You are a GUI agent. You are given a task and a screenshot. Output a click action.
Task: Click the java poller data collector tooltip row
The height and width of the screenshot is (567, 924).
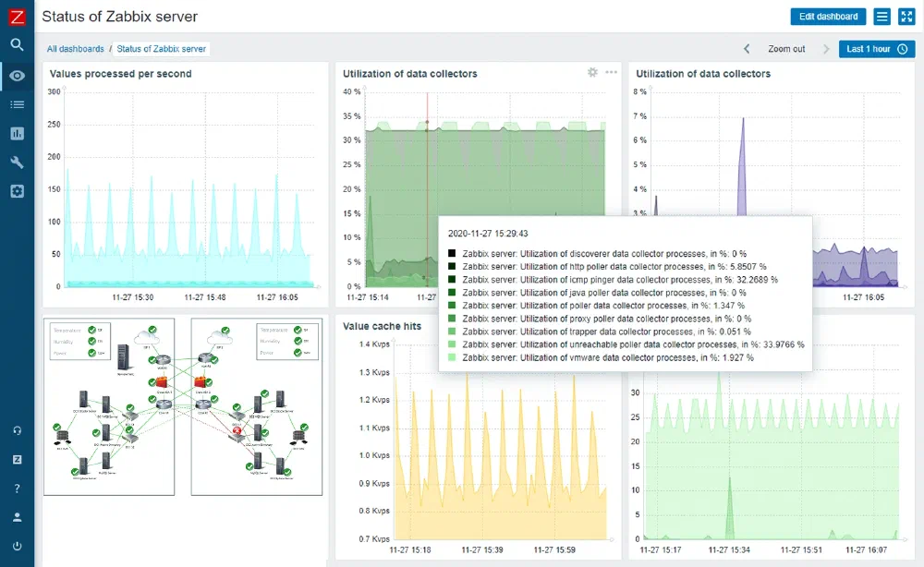point(597,293)
